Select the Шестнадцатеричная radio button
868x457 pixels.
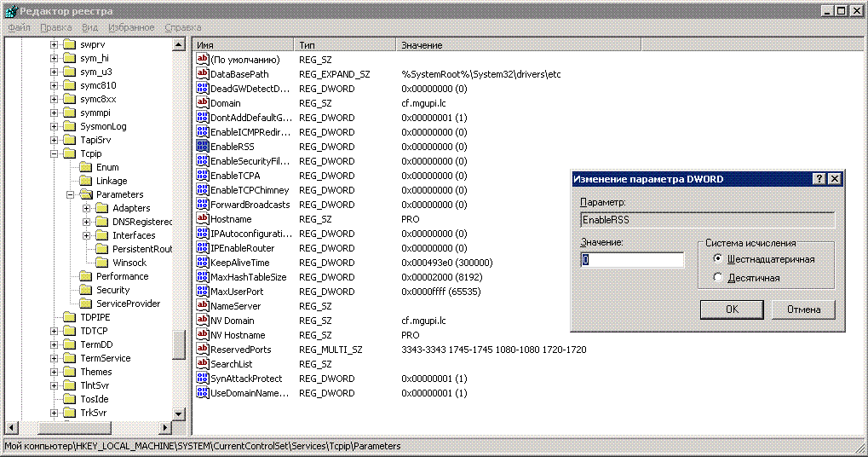point(717,258)
